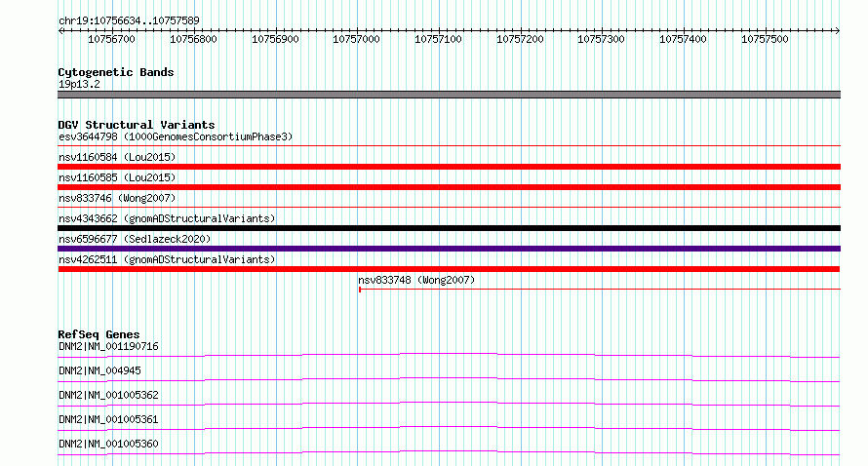This screenshot has width=868, height=466.
Task: Open variant nsv4343662 gnomAD label
Action: coord(167,218)
